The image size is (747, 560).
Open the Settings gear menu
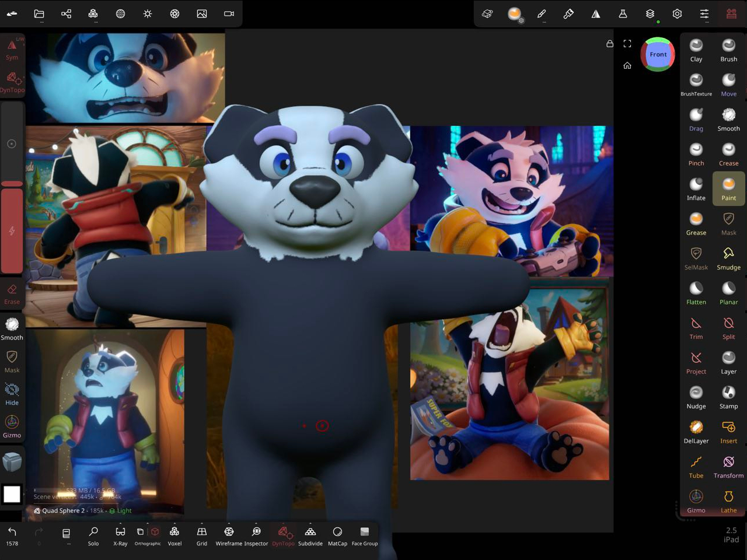(x=677, y=14)
